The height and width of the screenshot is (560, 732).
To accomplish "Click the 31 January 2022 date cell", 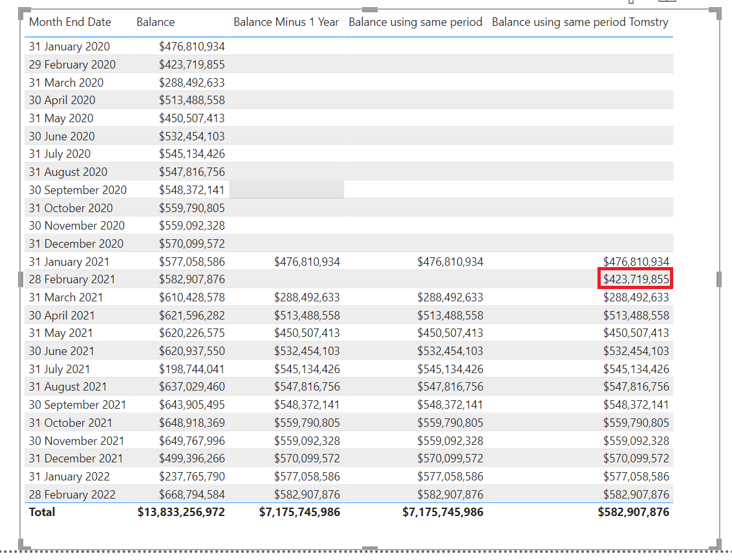I will click(x=69, y=477).
